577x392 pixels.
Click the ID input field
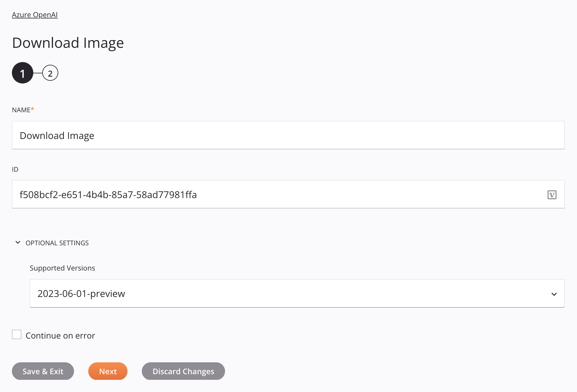288,194
